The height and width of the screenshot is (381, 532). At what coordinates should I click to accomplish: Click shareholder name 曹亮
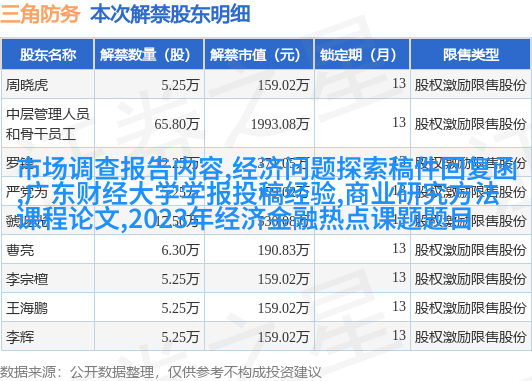tap(20, 250)
